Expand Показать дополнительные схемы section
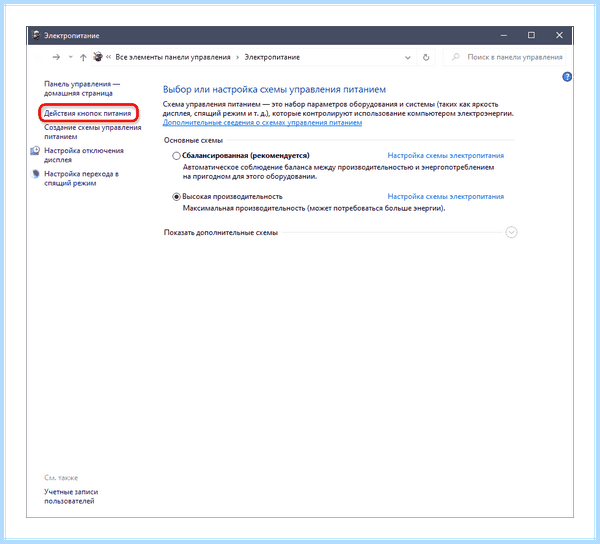Viewport: 600px width, 544px height. 511,232
